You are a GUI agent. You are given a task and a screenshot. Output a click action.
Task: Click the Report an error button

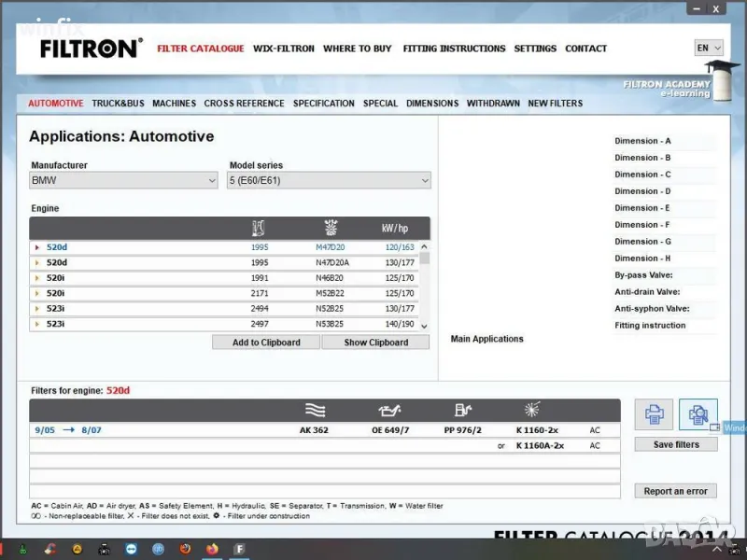[x=676, y=491]
